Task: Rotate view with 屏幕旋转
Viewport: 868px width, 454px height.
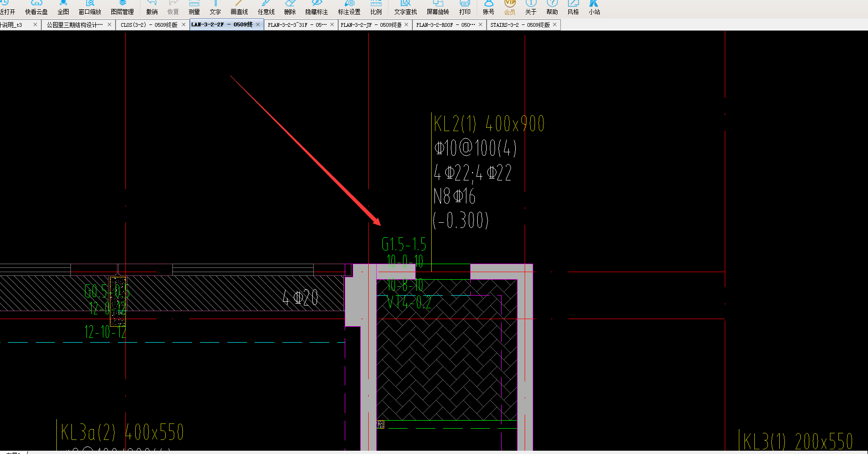Action: tap(438, 8)
